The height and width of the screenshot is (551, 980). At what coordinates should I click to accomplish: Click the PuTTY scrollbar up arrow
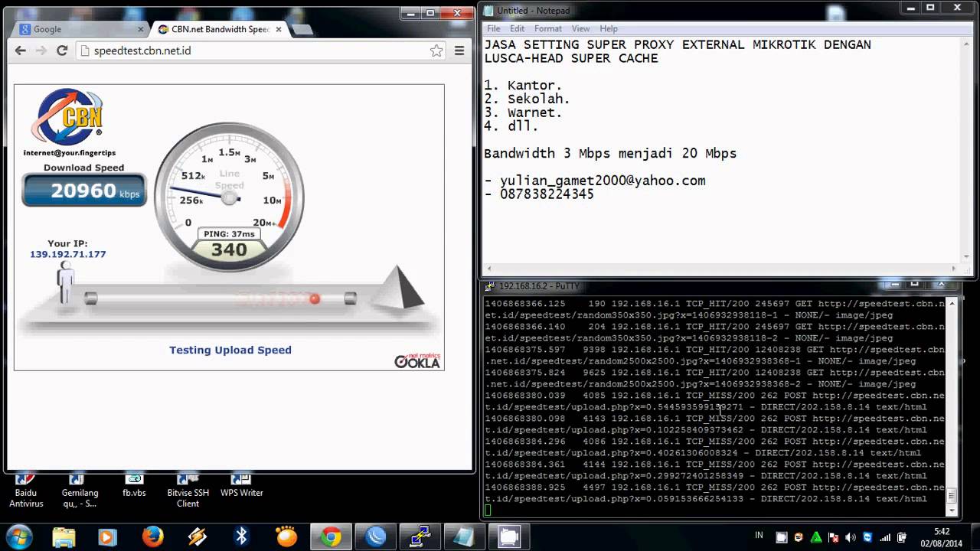click(952, 303)
